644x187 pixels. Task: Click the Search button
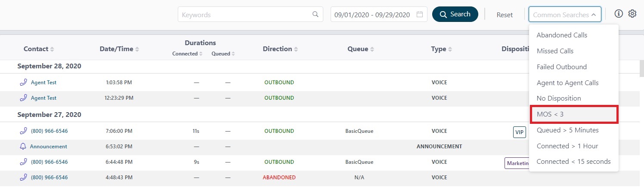455,14
